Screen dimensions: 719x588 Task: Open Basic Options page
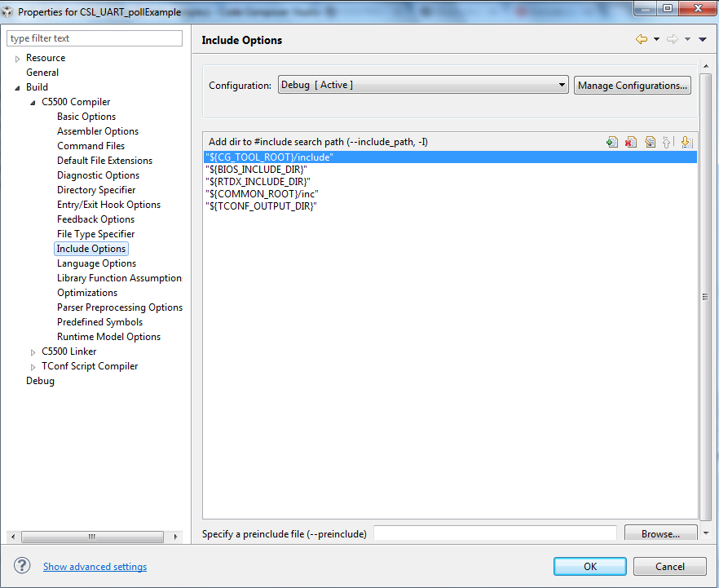[86, 117]
